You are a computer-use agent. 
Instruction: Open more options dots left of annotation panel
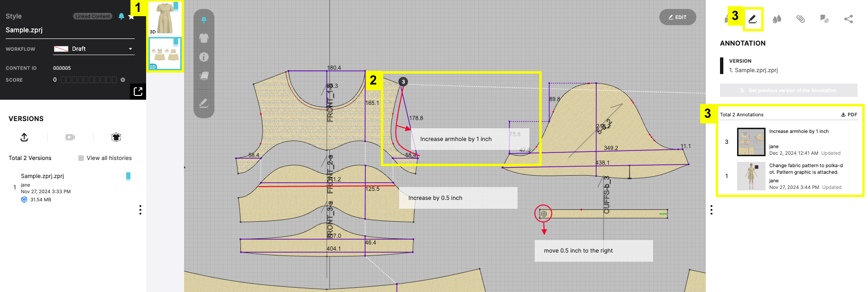tap(711, 210)
